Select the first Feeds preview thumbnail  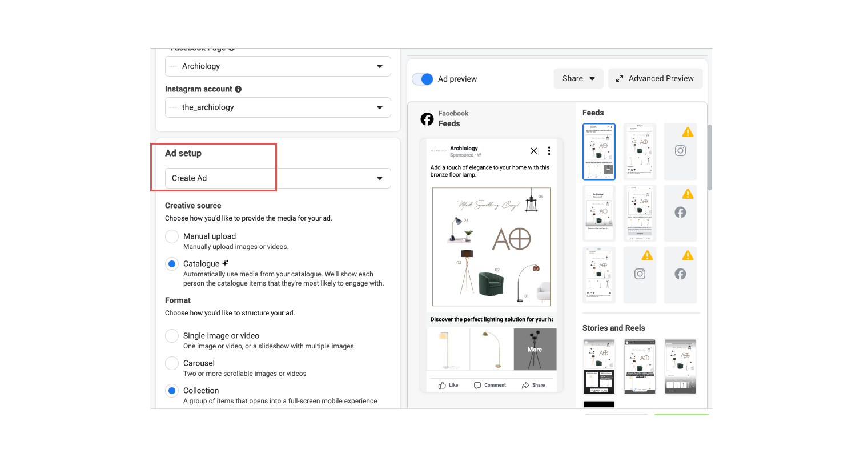tap(599, 151)
